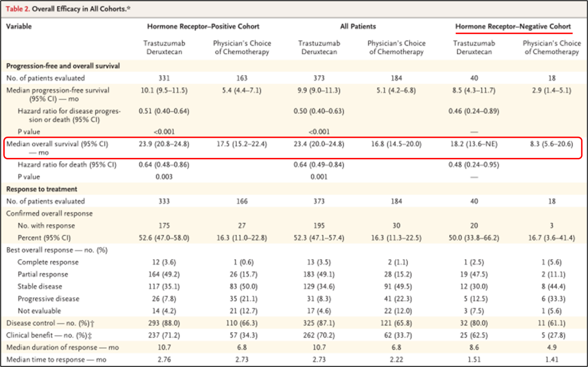This screenshot has width=588, height=367.
Task: Select the cell '5.4 (4.4–7.1)'
Action: click(242, 90)
